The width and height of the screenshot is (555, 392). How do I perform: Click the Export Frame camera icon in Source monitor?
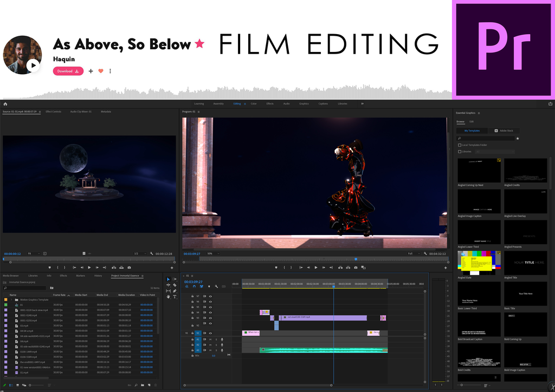(x=129, y=267)
